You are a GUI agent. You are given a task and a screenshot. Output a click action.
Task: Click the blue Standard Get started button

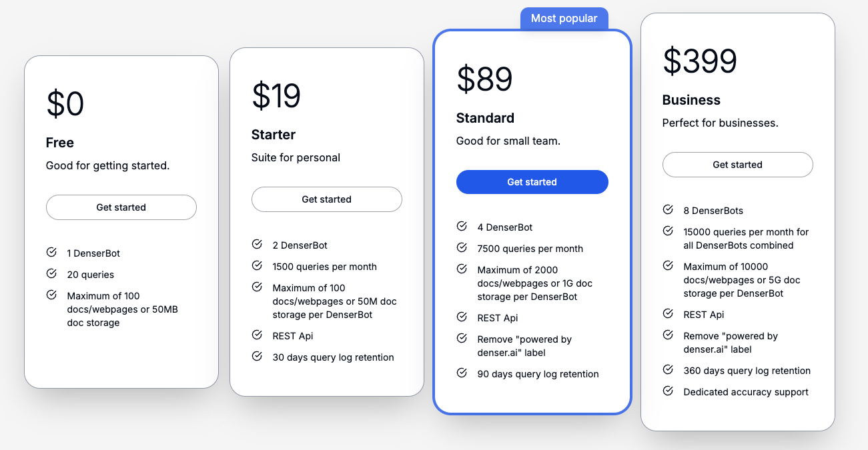(x=532, y=182)
